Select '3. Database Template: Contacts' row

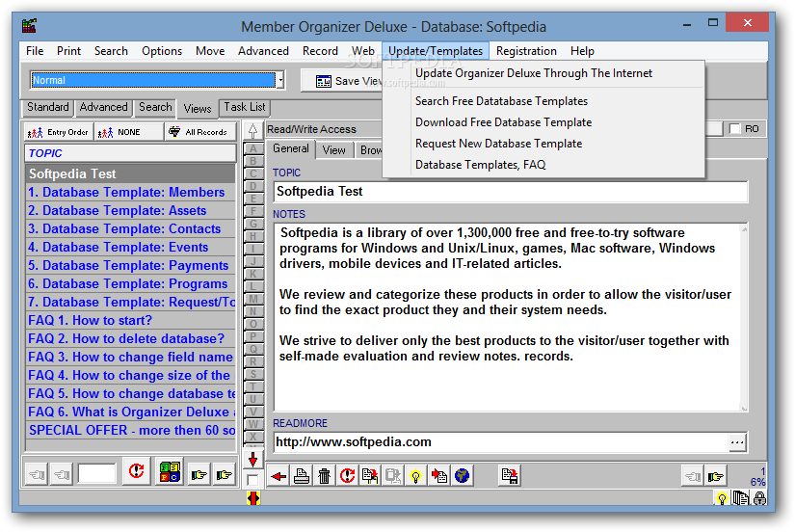130,228
